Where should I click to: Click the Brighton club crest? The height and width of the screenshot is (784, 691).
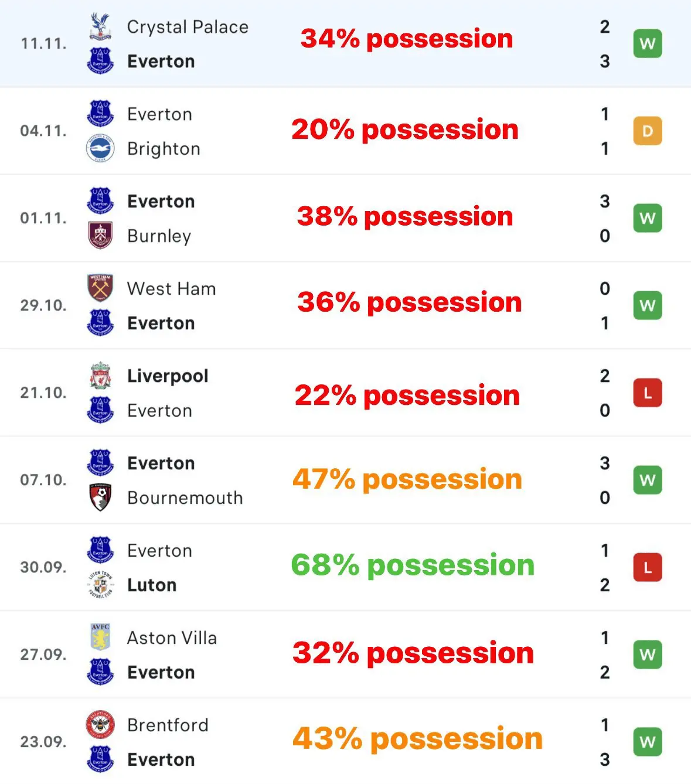click(100, 148)
